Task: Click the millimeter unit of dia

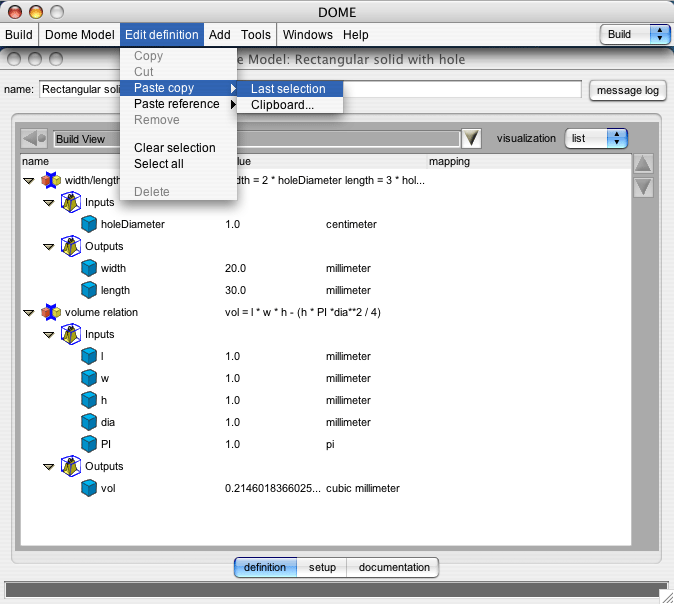Action: (348, 422)
